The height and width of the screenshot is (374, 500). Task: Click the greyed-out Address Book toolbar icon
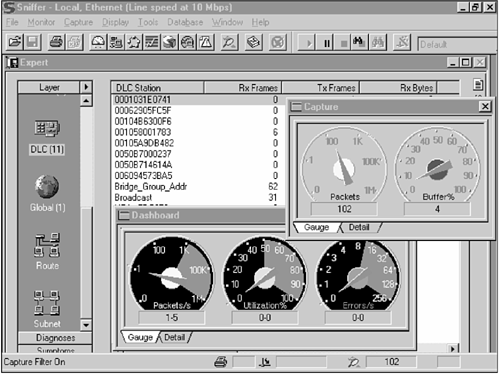tap(278, 42)
